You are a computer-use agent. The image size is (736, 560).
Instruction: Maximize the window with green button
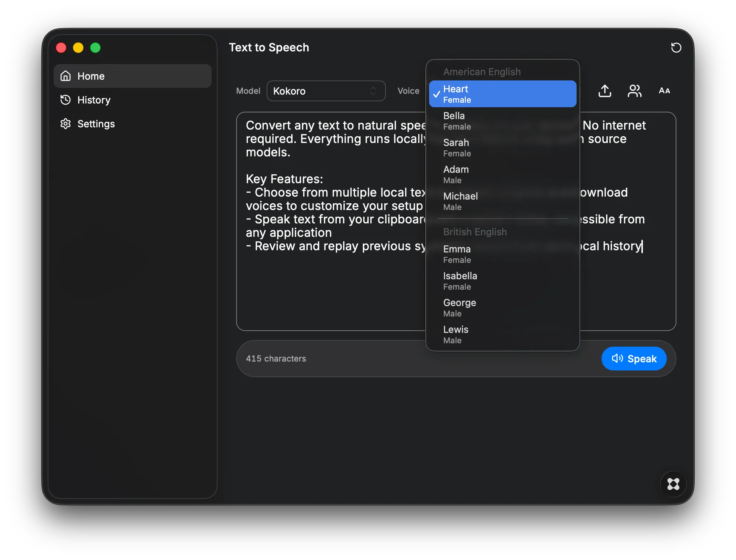(95, 48)
